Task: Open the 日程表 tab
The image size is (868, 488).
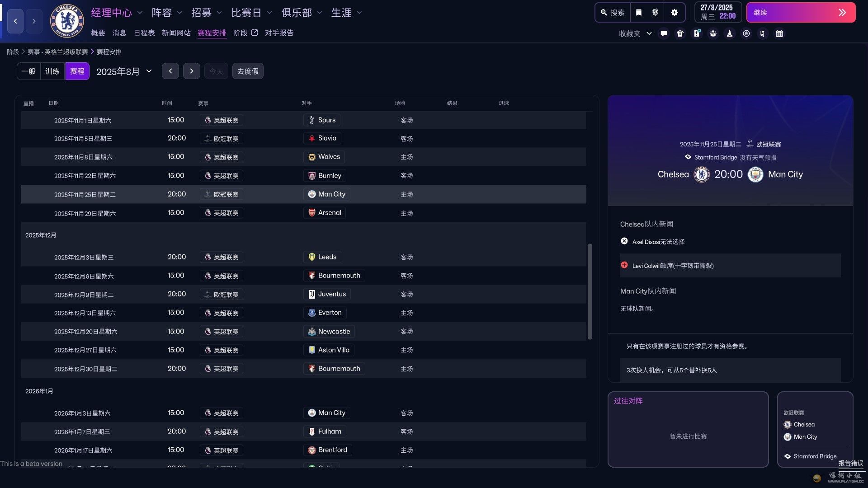Action: tap(144, 33)
